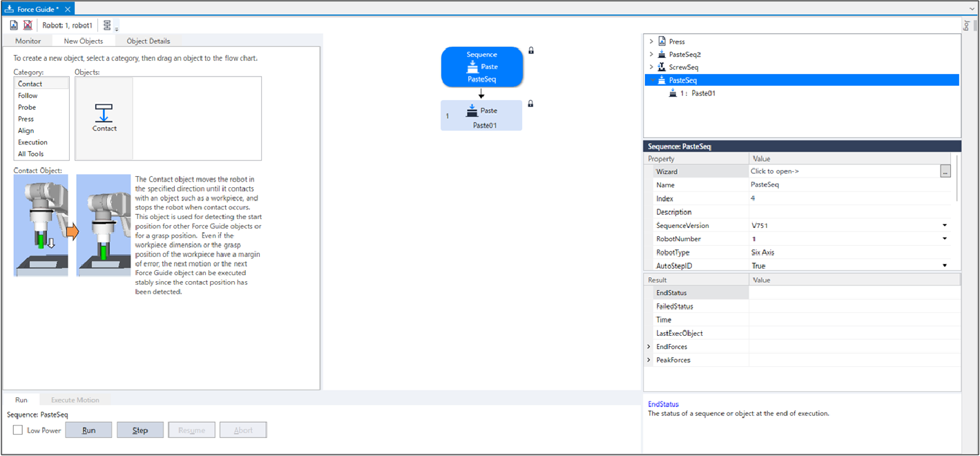Viewport: 980px width, 456px height.
Task: Click the new sequence toolbar icon
Action: tap(14, 25)
